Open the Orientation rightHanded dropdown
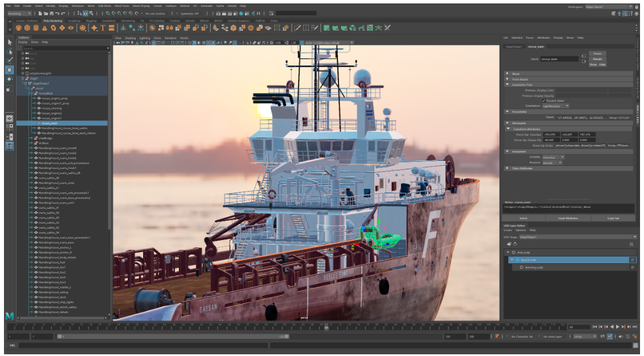The image size is (644, 356). pyautogui.click(x=555, y=106)
